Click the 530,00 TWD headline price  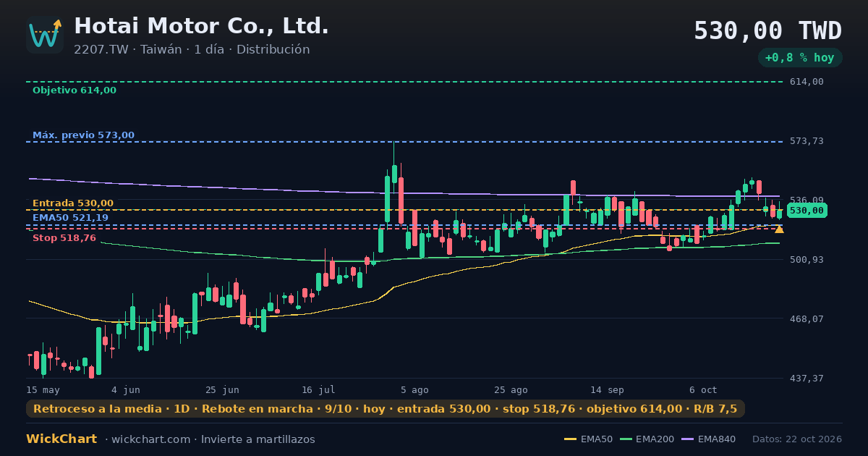click(767, 31)
